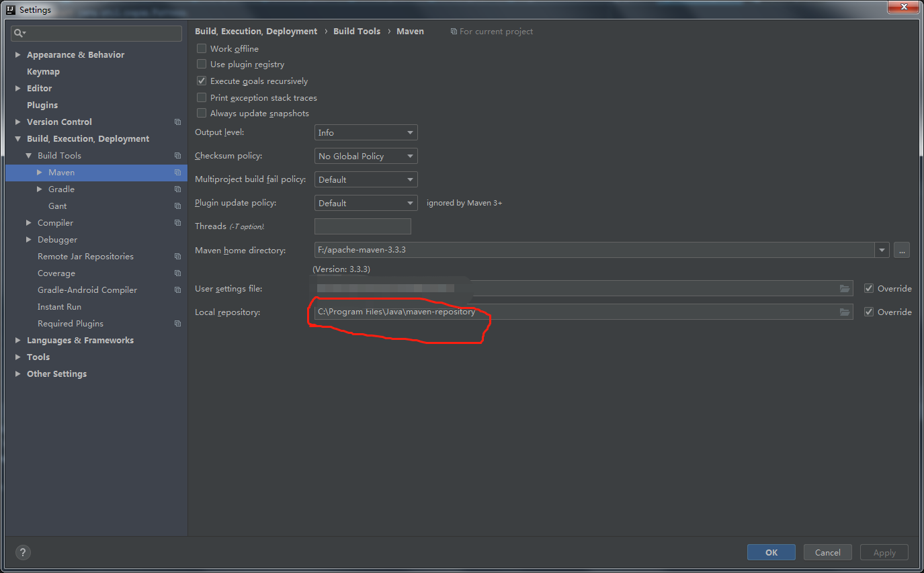The width and height of the screenshot is (924, 573).
Task: Expand the Maven tree node arrow
Action: [x=40, y=173]
